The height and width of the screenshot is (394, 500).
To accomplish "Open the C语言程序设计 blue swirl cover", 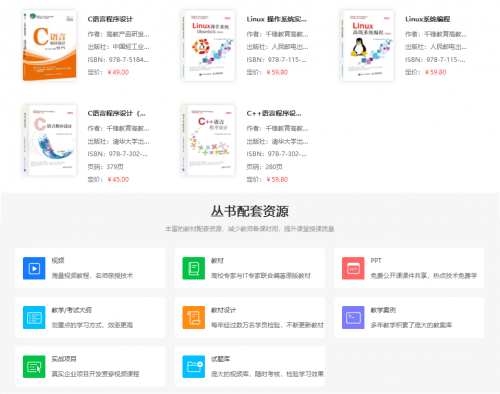I will [x=49, y=140].
